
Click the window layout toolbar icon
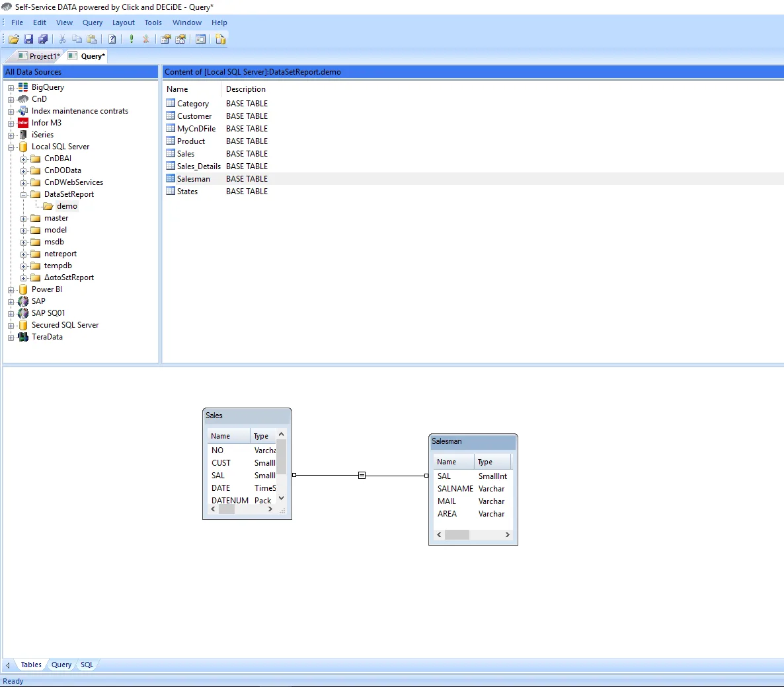pos(200,39)
